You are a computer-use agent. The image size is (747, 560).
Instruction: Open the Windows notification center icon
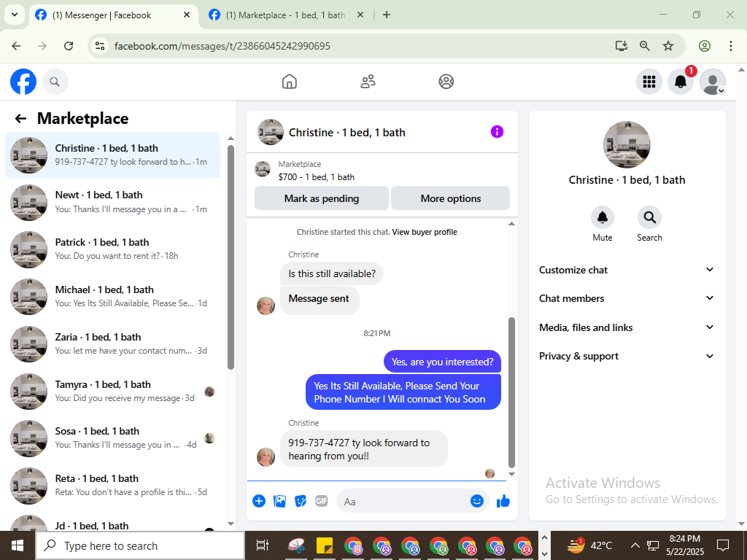[x=723, y=545]
